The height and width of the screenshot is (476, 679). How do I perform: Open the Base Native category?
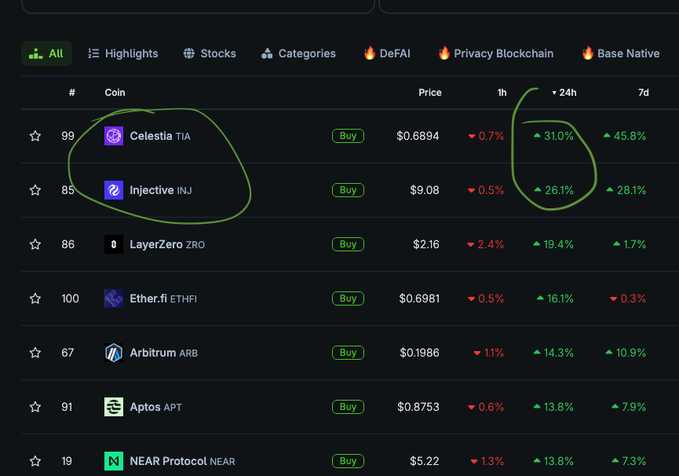point(621,53)
